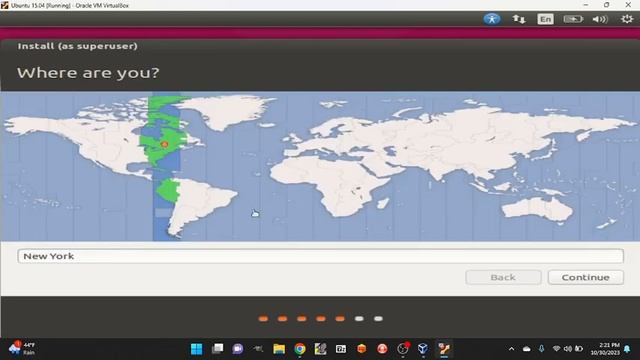Click the OneDrive cloud tray icon
The height and width of the screenshot is (360, 640).
pyautogui.click(x=527, y=349)
